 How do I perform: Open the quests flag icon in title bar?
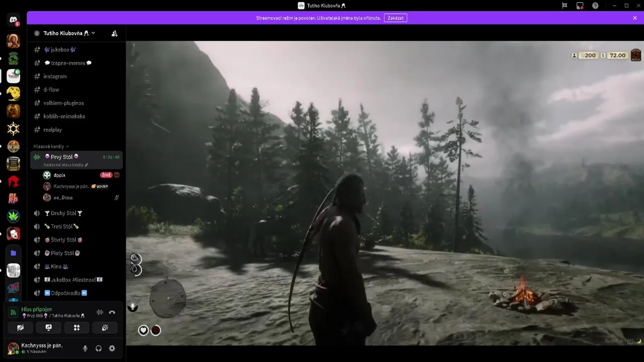coord(565,6)
